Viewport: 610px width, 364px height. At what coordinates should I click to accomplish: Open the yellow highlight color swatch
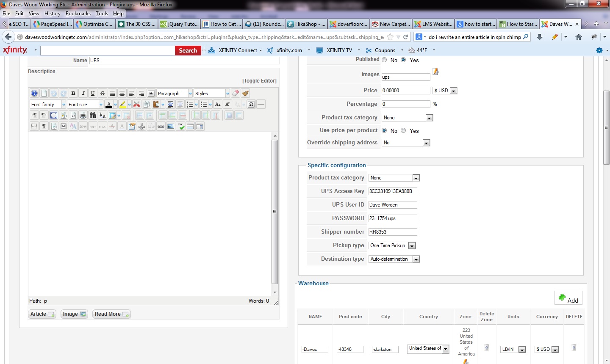tap(123, 104)
